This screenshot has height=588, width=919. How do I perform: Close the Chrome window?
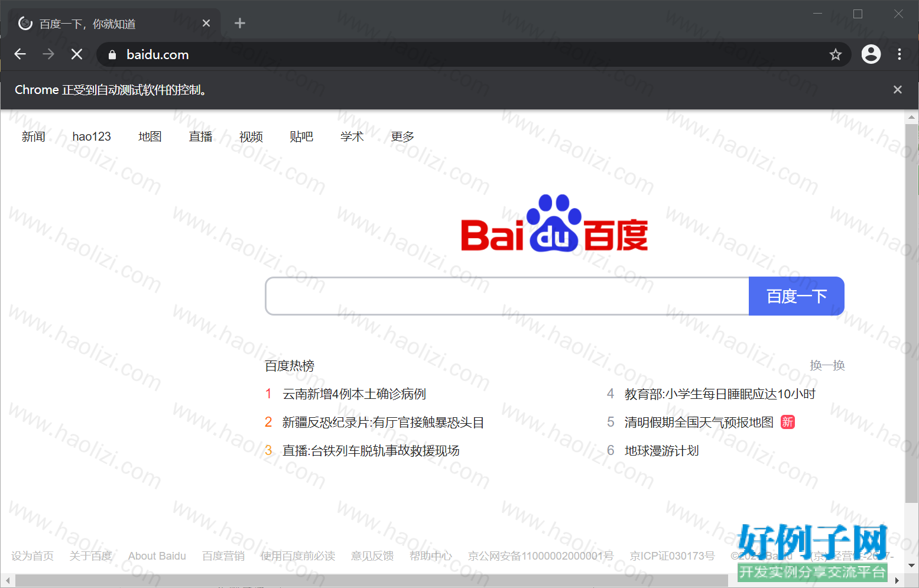pyautogui.click(x=898, y=14)
